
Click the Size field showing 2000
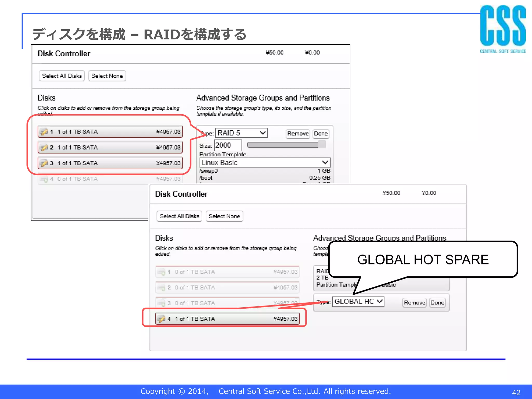click(228, 145)
